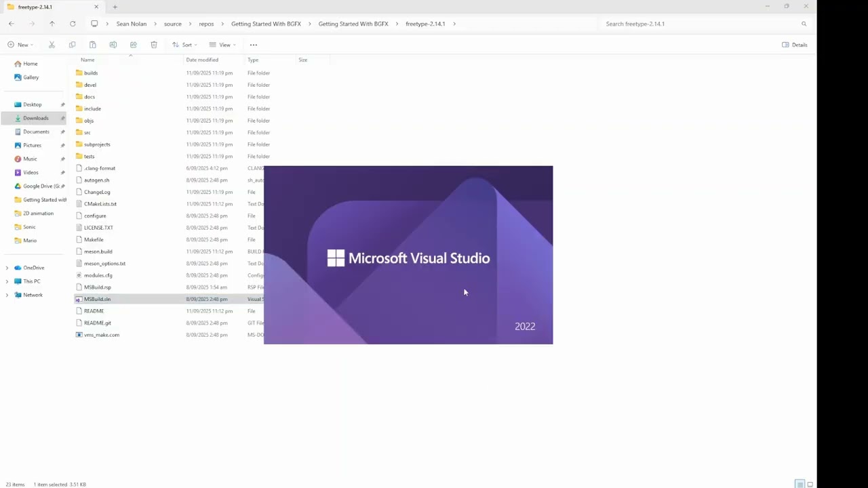
Task: Select the modules.cfg file icon
Action: coord(79,275)
